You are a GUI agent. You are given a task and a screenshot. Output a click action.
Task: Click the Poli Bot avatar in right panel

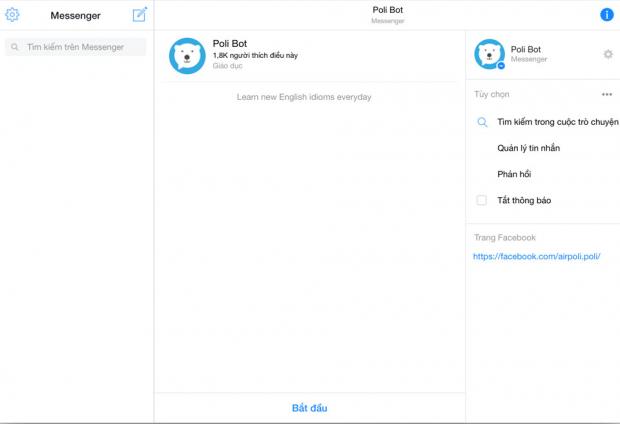click(x=489, y=54)
